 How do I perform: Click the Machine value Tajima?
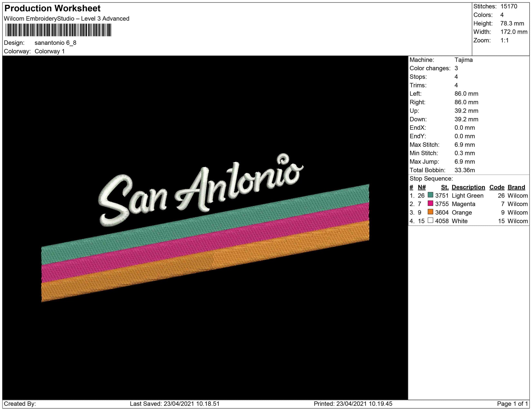click(x=463, y=60)
